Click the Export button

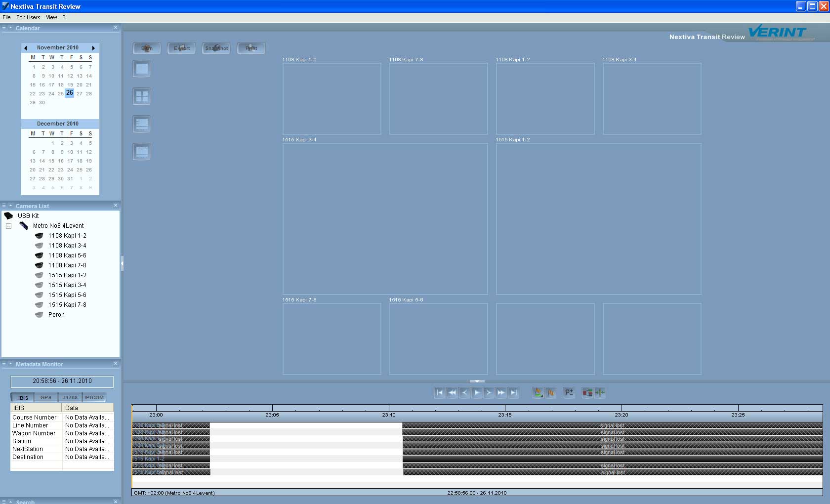(182, 48)
